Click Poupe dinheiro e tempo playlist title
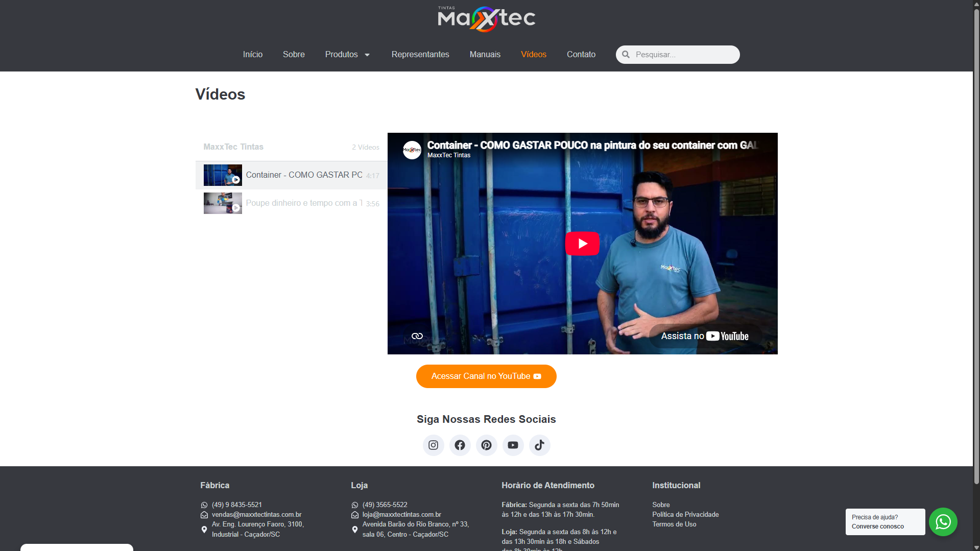 [304, 203]
